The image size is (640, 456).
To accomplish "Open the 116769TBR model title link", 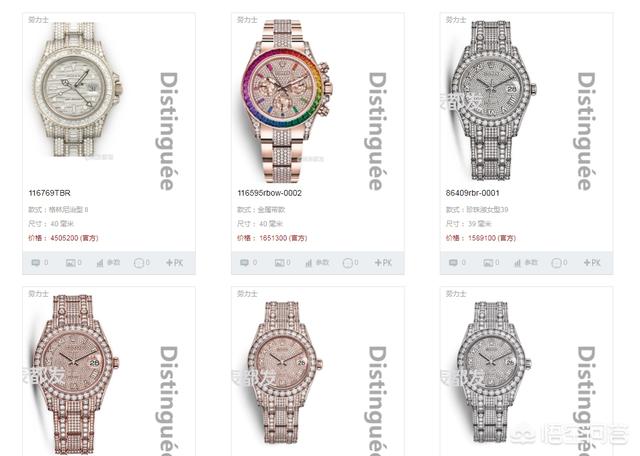I will 49,193.
